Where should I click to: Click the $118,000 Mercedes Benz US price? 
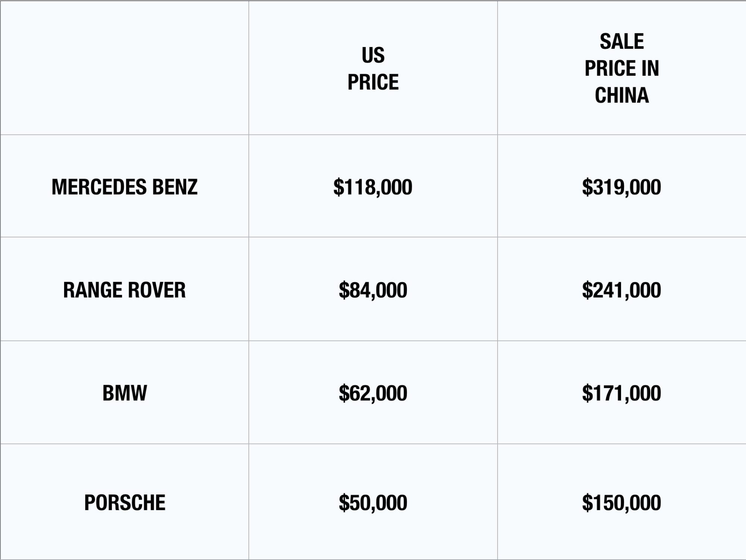(373, 187)
